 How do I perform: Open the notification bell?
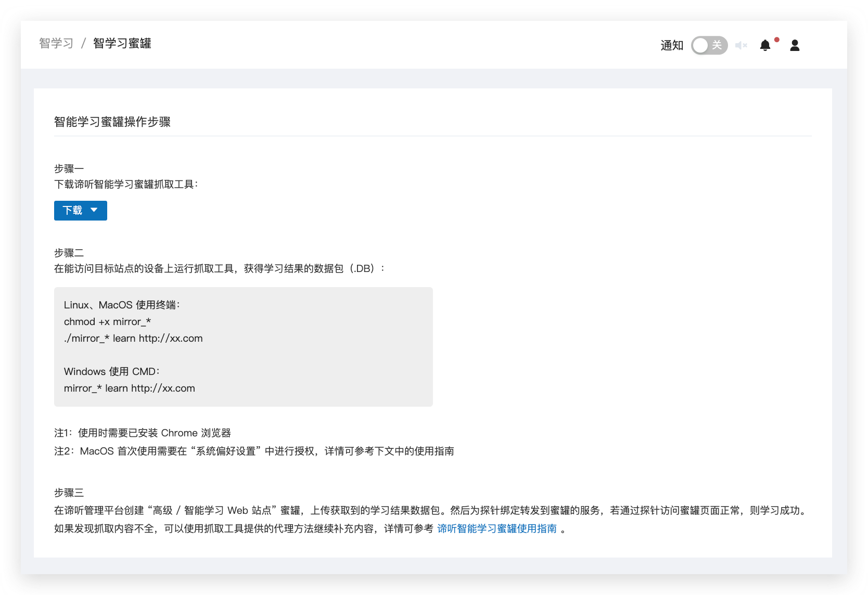pyautogui.click(x=765, y=46)
